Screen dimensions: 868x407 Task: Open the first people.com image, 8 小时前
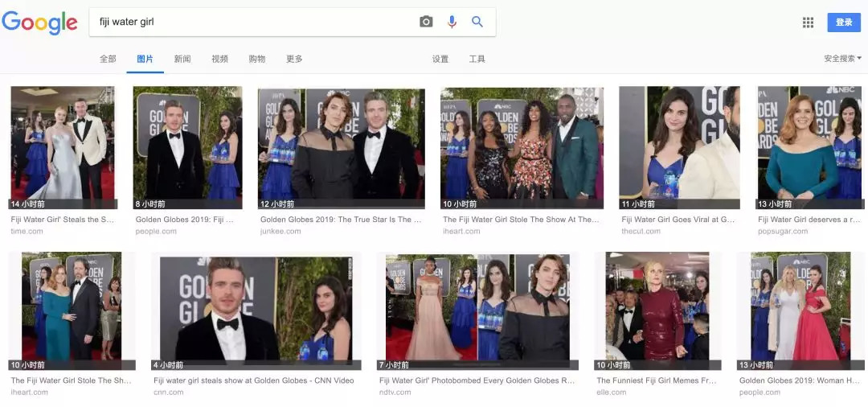pyautogui.click(x=187, y=147)
